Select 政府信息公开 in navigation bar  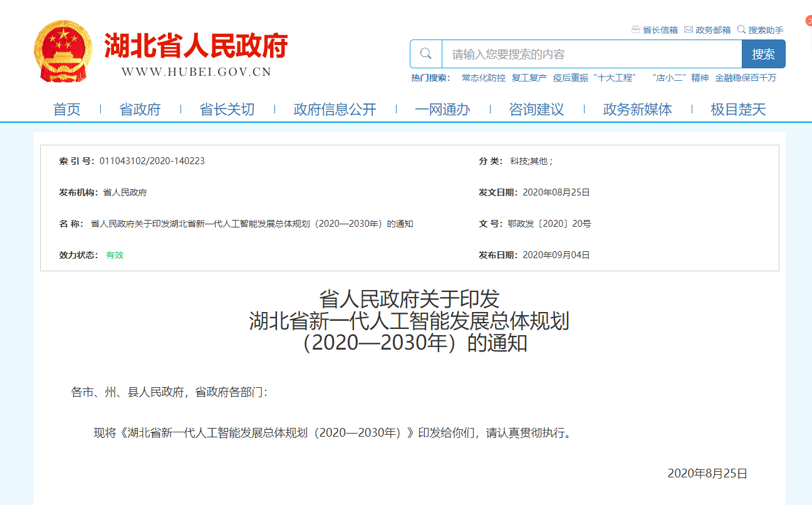click(x=335, y=110)
